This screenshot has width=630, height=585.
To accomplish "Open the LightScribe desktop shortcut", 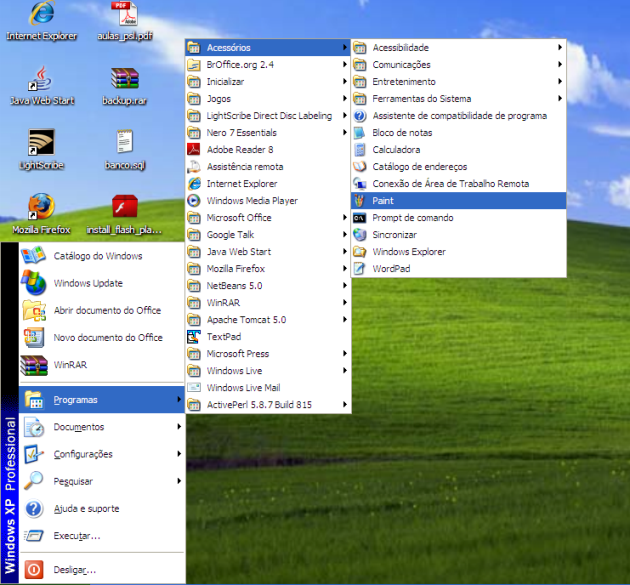I will [x=41, y=144].
